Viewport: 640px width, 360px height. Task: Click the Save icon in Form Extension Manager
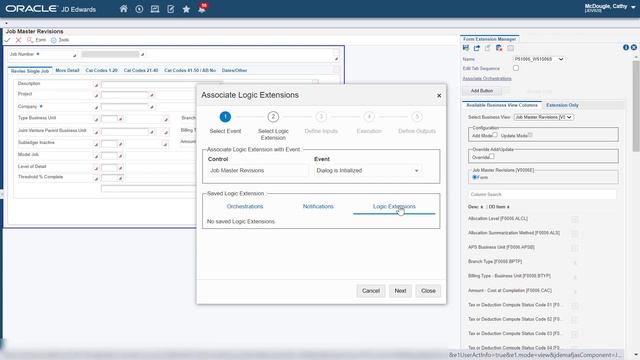[x=466, y=48]
